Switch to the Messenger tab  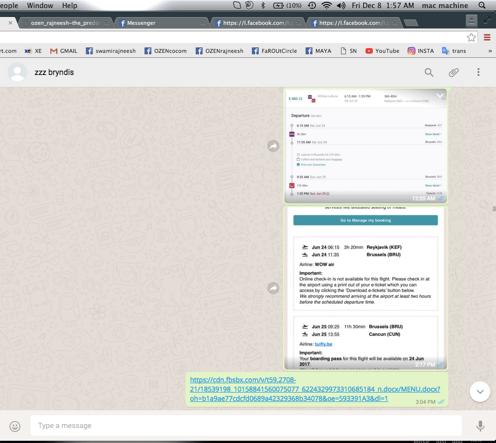pos(161,23)
